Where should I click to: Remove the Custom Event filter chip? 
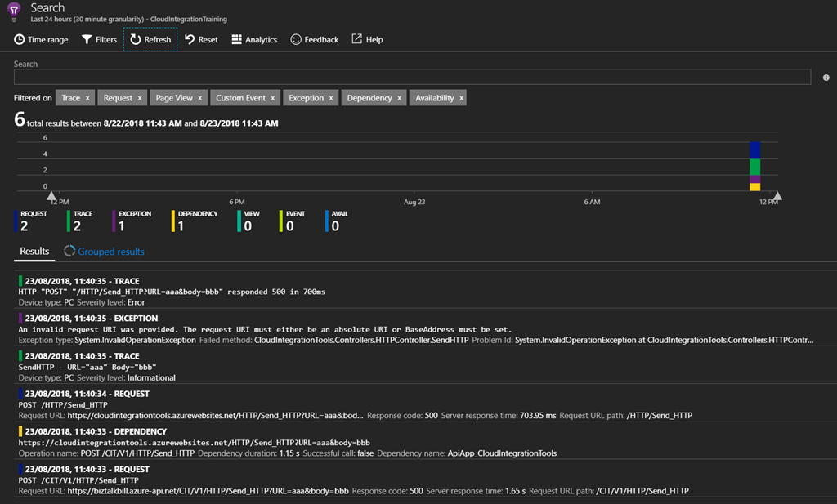tap(273, 98)
